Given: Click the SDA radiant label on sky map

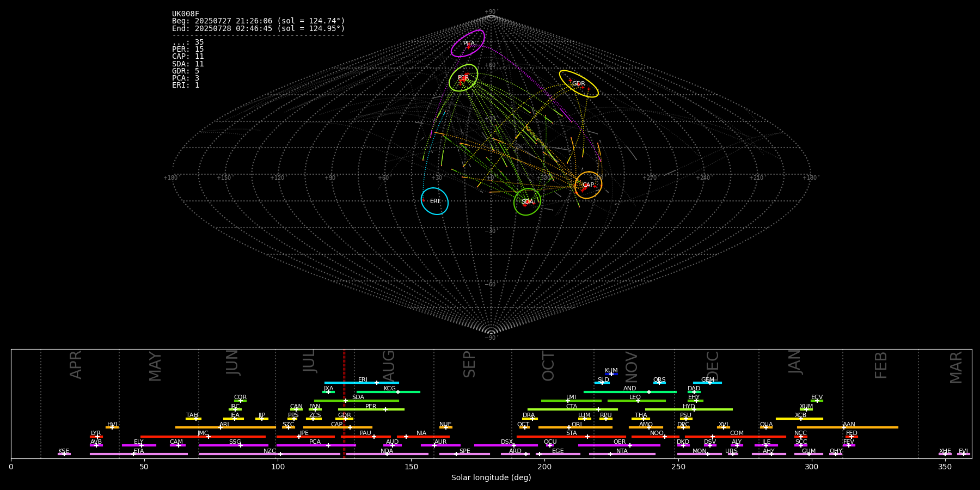Looking at the screenshot, I should tap(527, 202).
